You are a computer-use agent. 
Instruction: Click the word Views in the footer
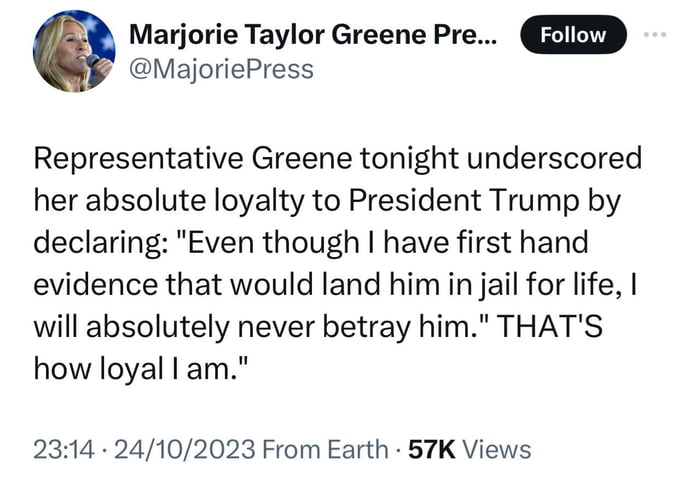[x=496, y=449]
